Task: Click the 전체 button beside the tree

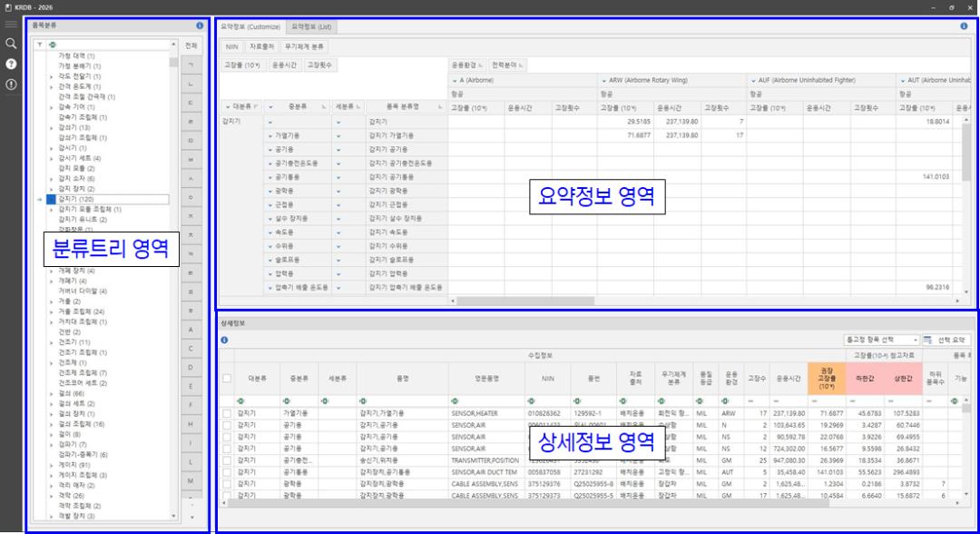Action: [x=191, y=45]
